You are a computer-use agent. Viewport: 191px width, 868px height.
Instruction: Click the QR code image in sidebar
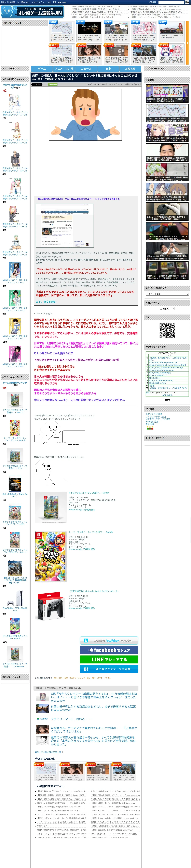(x=167, y=331)
